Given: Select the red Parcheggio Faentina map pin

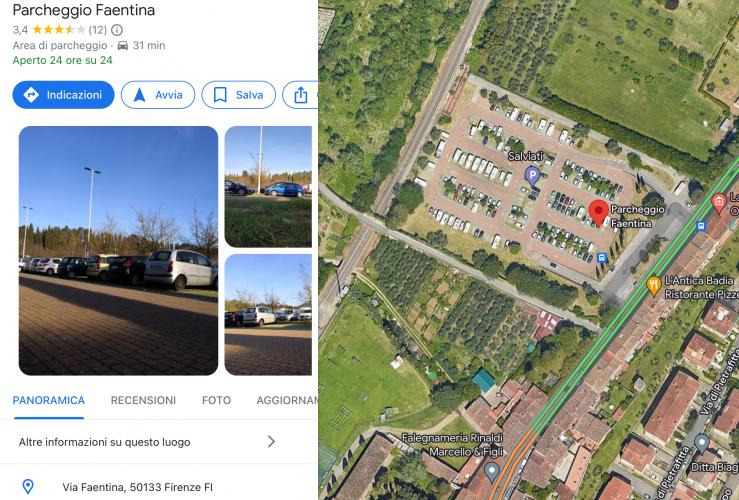Looking at the screenshot, I should [599, 213].
